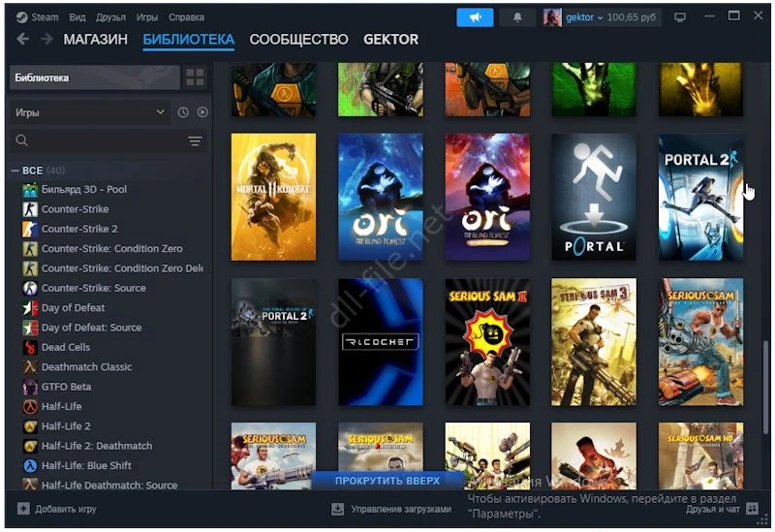Select Ori Definitive Edition cover
The image size is (775, 532).
[487, 197]
